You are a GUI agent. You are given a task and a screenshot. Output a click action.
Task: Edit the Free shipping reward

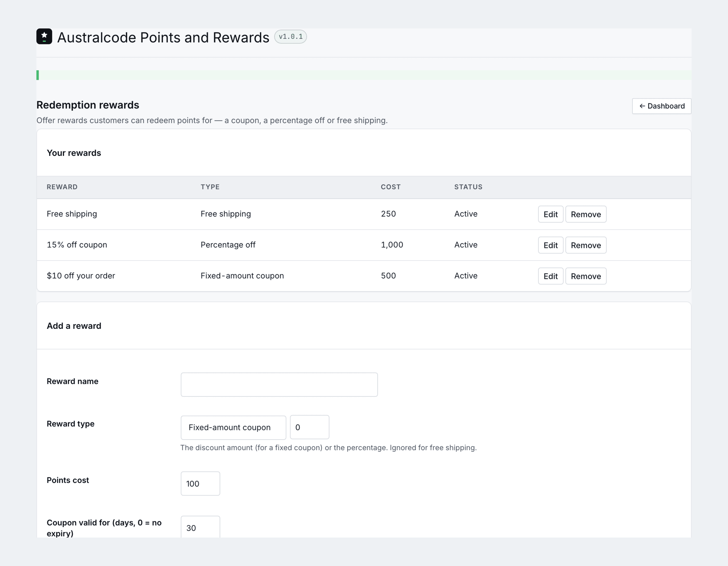click(550, 214)
